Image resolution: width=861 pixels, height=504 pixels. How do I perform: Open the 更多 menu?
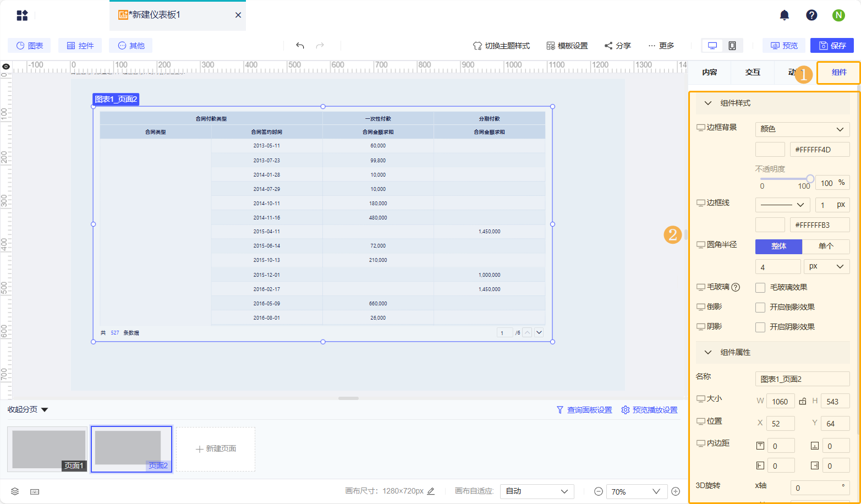[661, 46]
